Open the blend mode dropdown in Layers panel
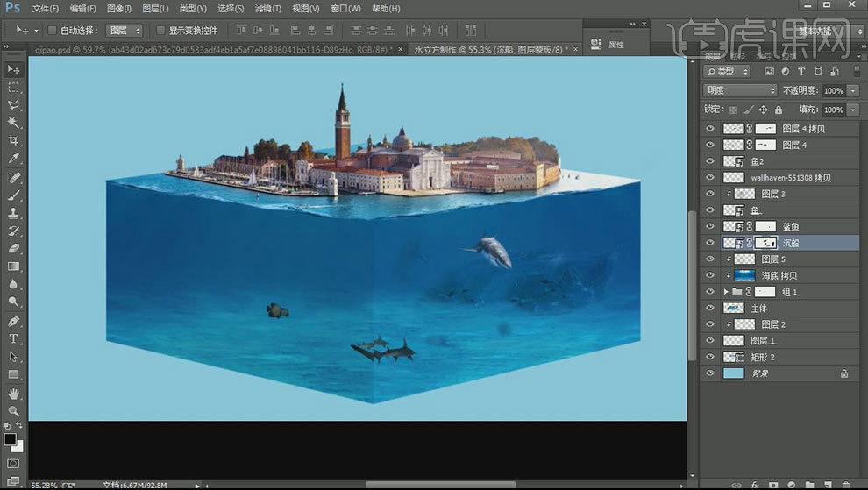Screen dimensions: 868x490 [741, 90]
